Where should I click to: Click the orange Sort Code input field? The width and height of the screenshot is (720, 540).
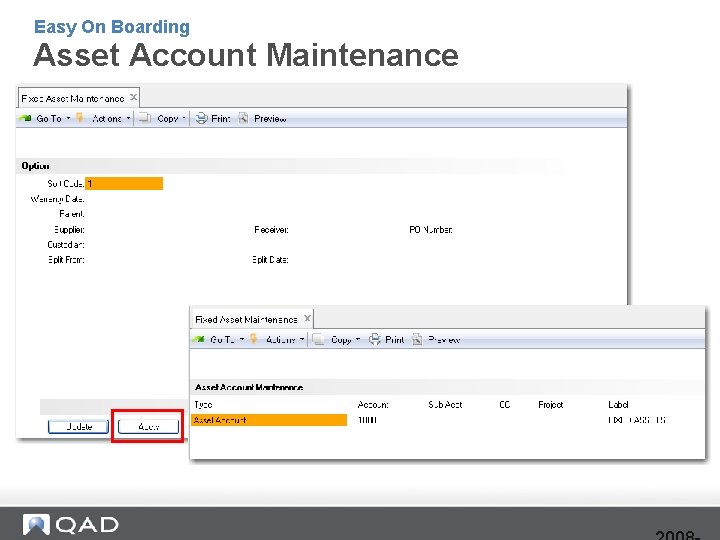(124, 184)
